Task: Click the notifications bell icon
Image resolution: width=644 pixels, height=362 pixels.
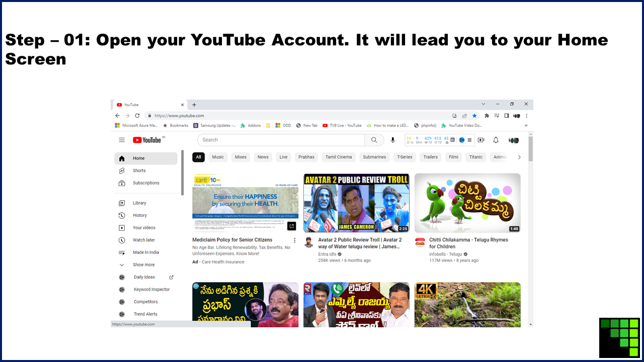Action: click(x=496, y=140)
